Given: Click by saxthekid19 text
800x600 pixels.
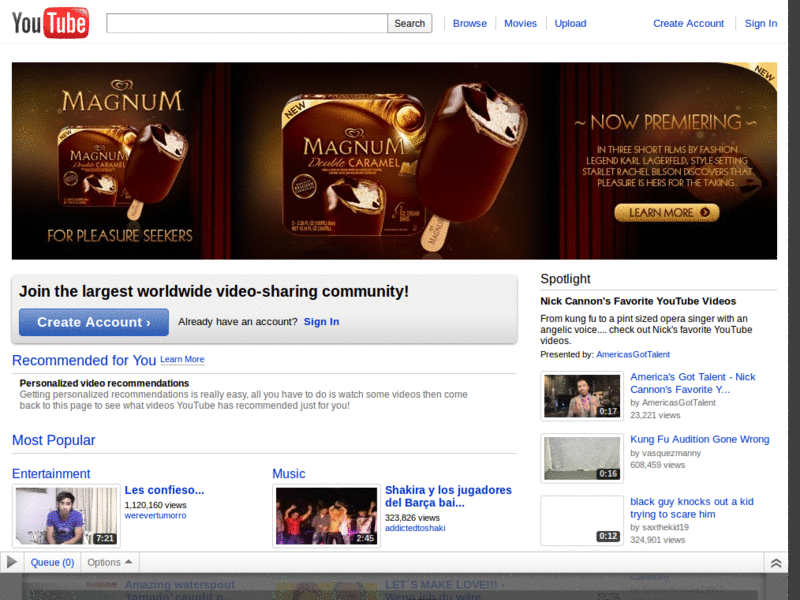Looking at the screenshot, I should 659,527.
